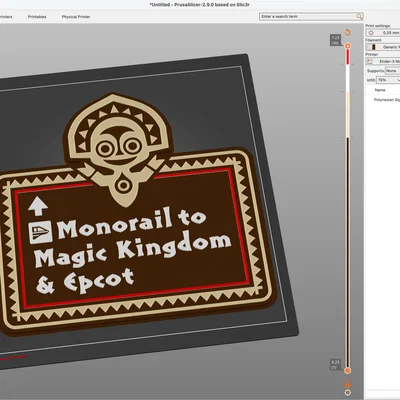Open the Generic filament dropdown
This screenshot has height=400, width=400.
coord(383,47)
